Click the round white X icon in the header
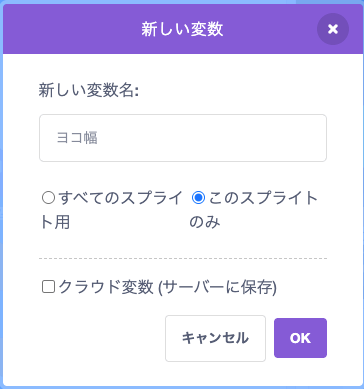 (333, 29)
